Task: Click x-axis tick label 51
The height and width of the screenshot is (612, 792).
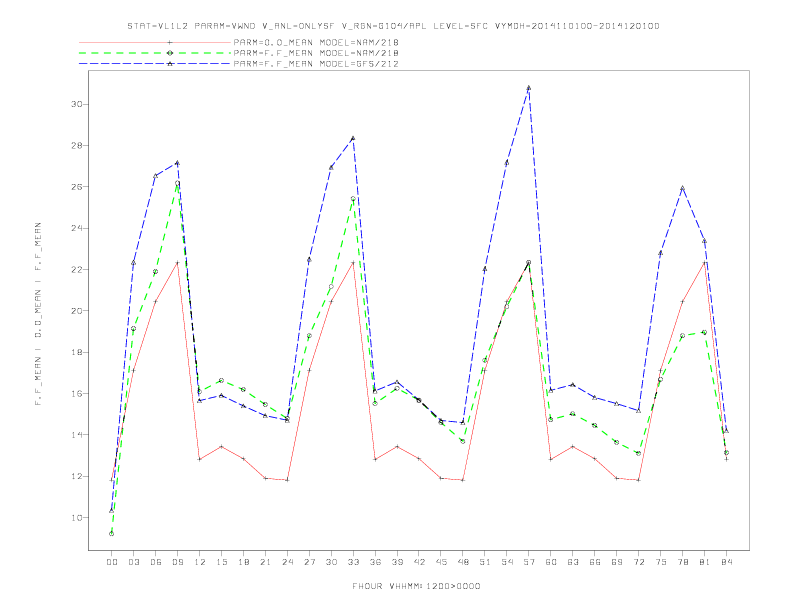Action: coord(485,562)
